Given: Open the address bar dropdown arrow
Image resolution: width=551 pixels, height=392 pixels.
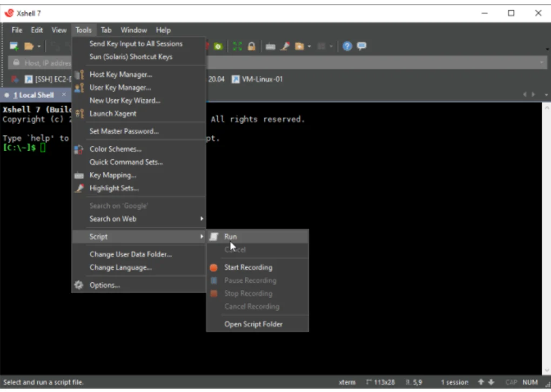Looking at the screenshot, I should coord(542,63).
